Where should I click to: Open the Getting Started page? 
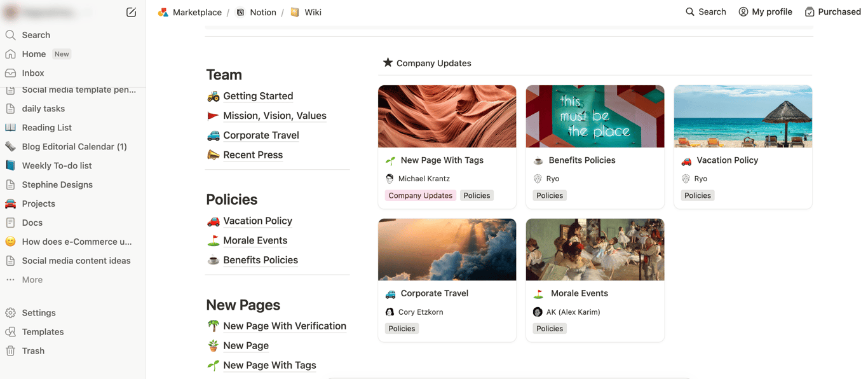tap(257, 95)
